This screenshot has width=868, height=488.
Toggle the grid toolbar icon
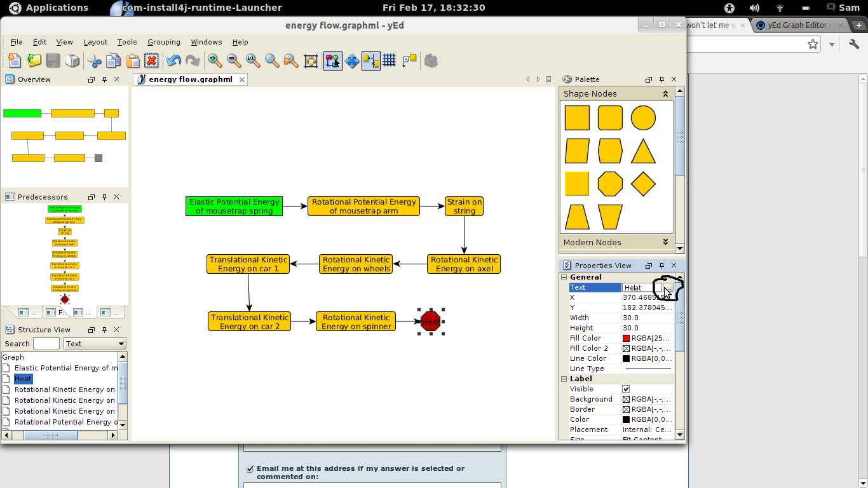point(390,60)
